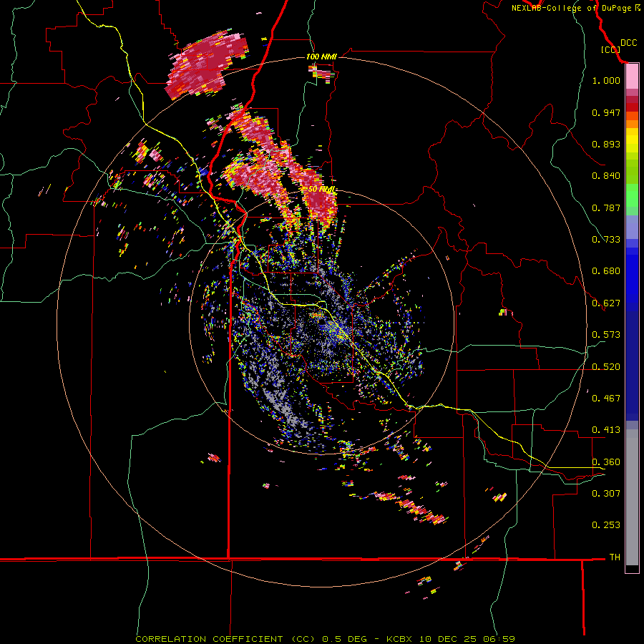This screenshot has height=644, width=644.
Task: Click the 100 NMI range ring label
Action: [x=321, y=57]
